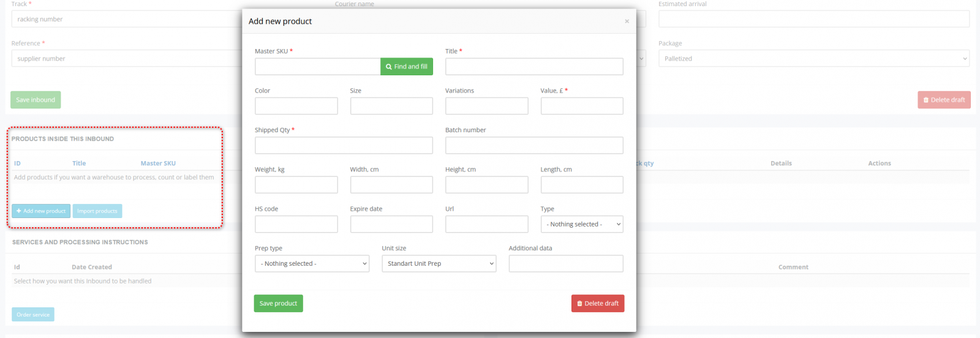Open the Type dropdown
This screenshot has height=338, width=980.
click(581, 224)
